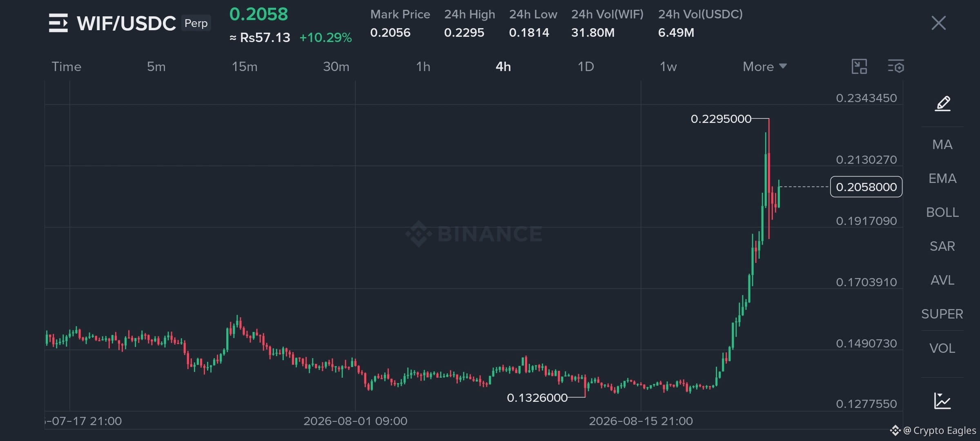Select the 5m interval
This screenshot has width=980, height=441.
pyautogui.click(x=156, y=67)
